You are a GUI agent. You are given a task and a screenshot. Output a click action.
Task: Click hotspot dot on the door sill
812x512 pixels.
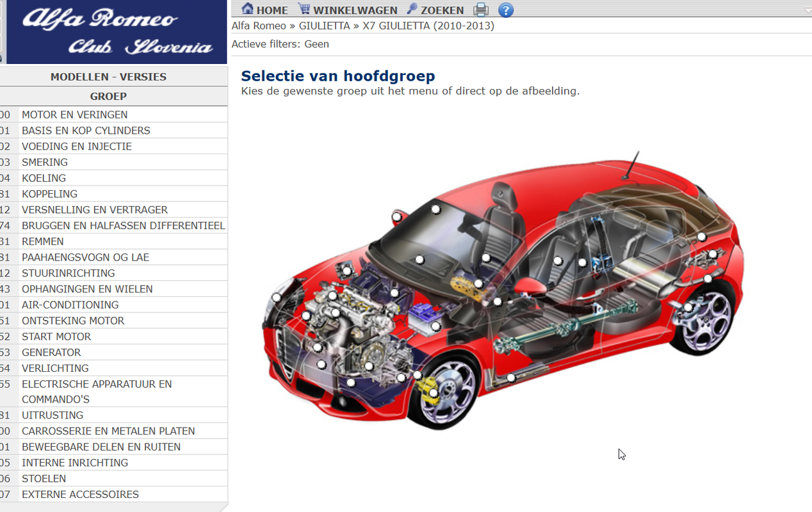(x=511, y=378)
